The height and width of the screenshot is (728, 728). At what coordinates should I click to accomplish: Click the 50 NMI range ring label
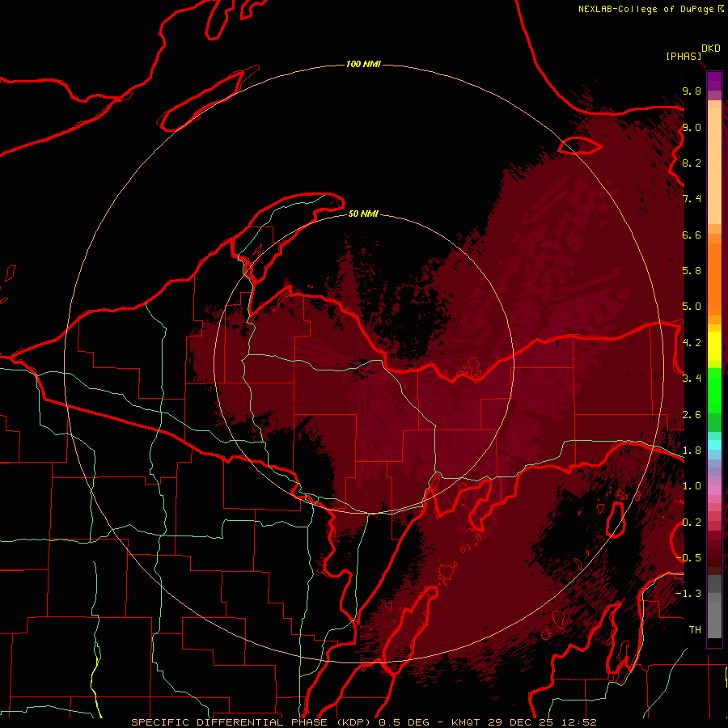tap(363, 214)
